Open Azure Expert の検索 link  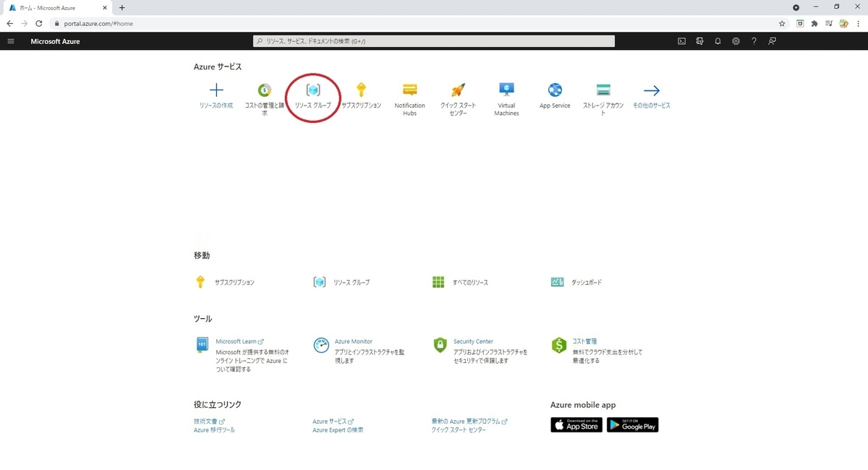[338, 430]
